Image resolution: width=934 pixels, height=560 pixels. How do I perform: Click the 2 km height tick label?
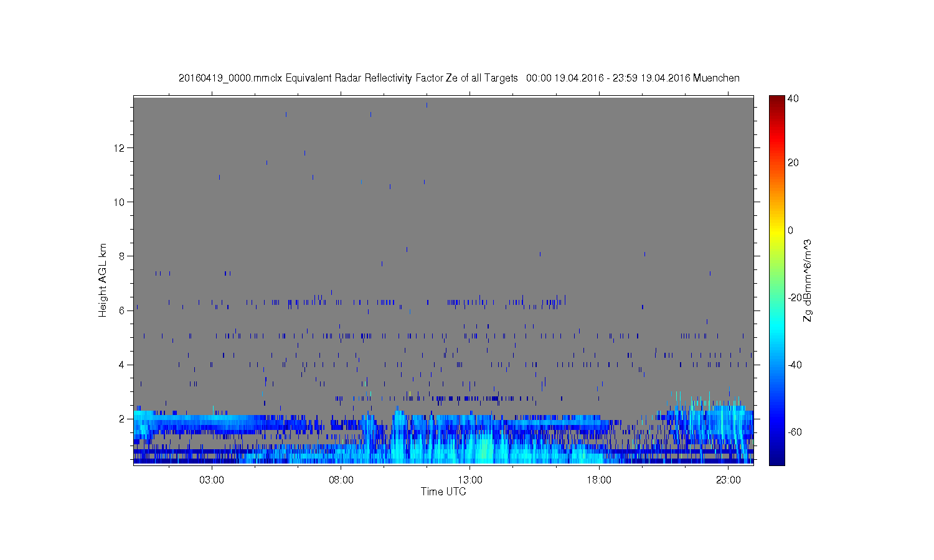tap(123, 419)
